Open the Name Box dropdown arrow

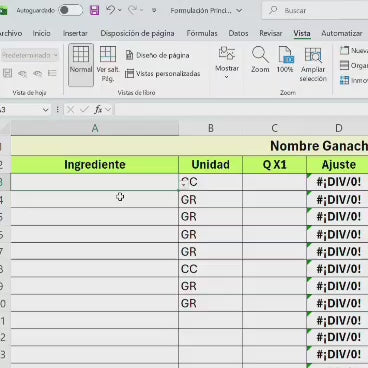coord(46,110)
